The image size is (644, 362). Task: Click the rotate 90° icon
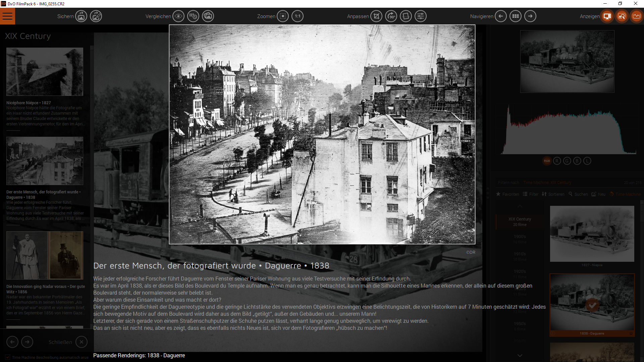[x=391, y=16]
